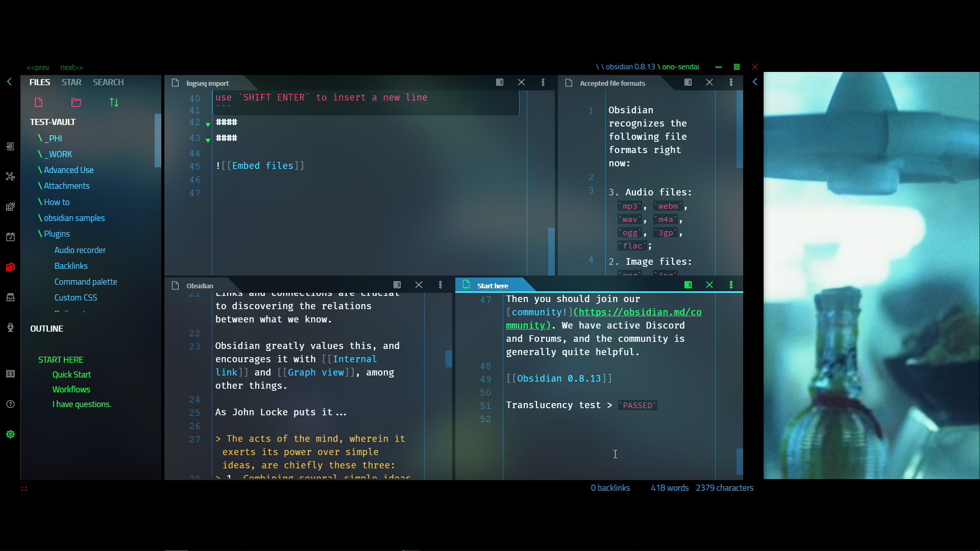
Task: Click overflow menu for Start here panel
Action: tap(730, 285)
